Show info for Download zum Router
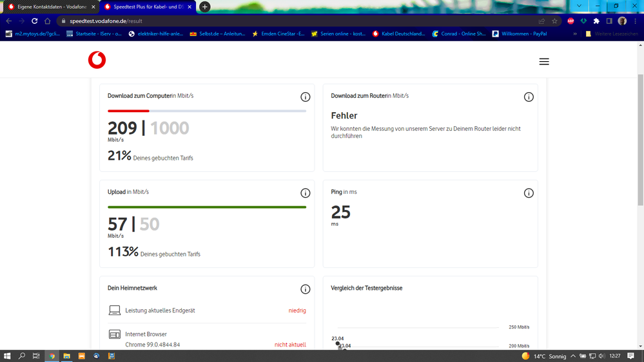This screenshot has height=362, width=644. [529, 97]
